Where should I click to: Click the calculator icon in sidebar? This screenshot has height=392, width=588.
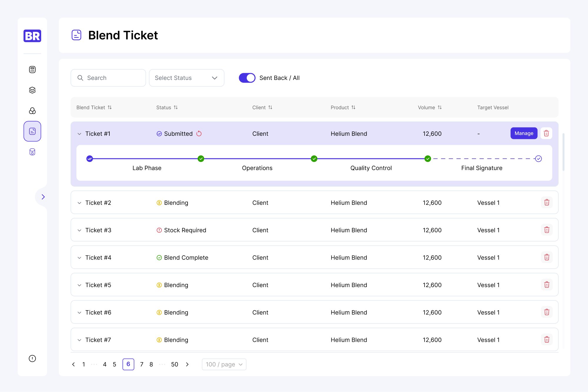tap(32, 70)
